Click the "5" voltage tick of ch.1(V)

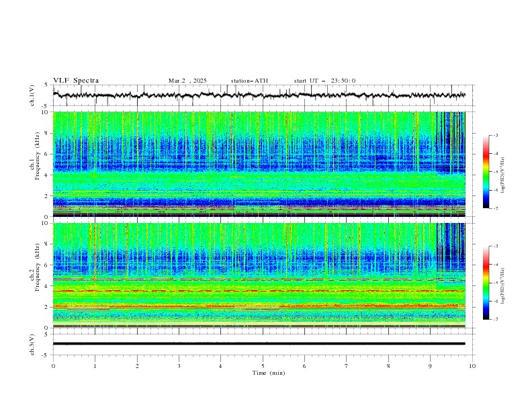(x=46, y=85)
